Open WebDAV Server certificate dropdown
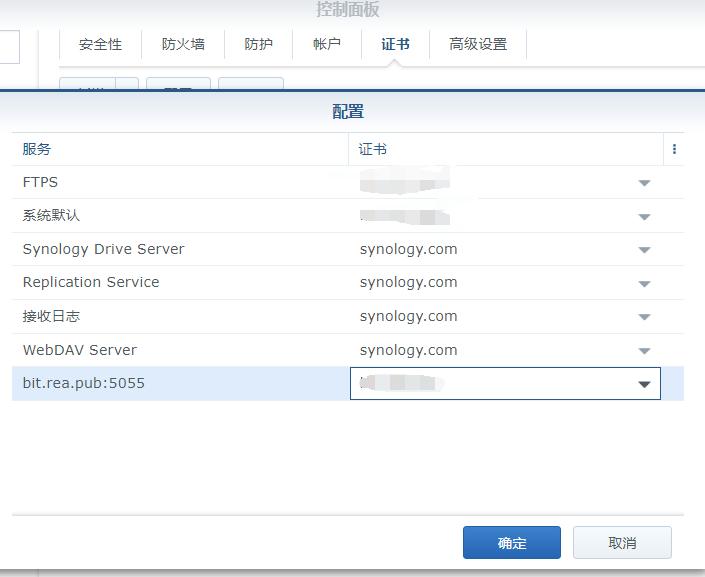This screenshot has height=577, width=705. [644, 351]
